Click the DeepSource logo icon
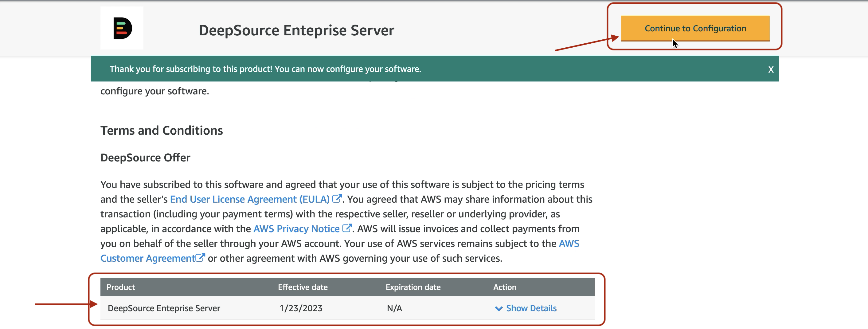The image size is (868, 329). point(122,29)
